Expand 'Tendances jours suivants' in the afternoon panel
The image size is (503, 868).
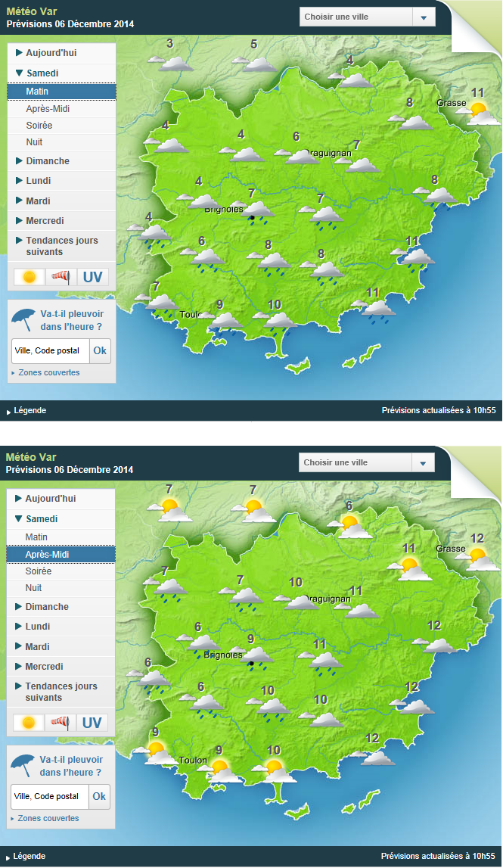point(61,692)
